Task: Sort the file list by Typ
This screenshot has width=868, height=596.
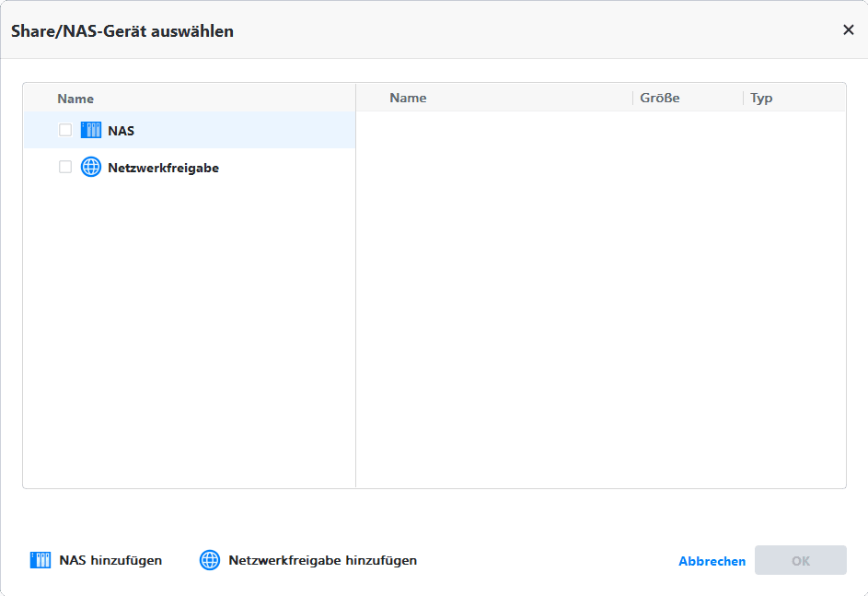Action: [761, 98]
